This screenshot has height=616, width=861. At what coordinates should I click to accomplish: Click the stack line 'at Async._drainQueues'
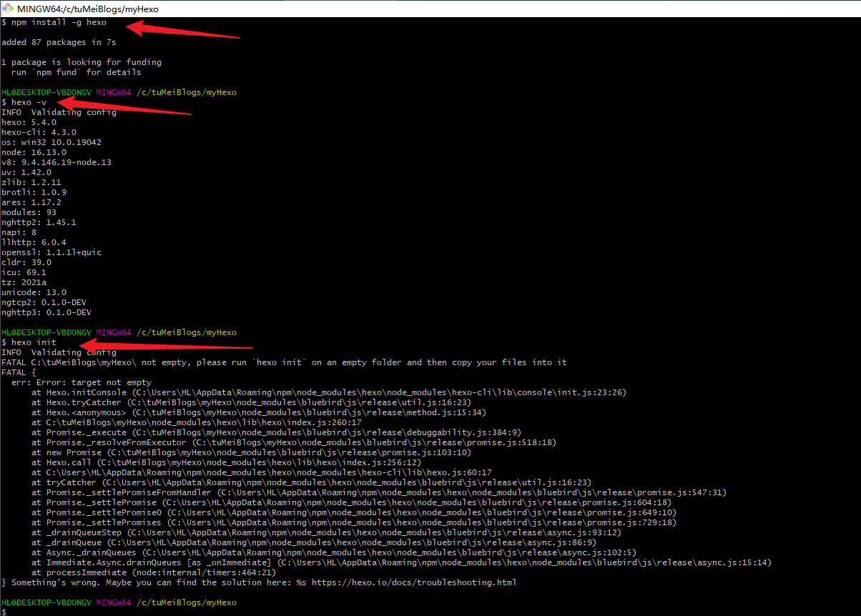coord(334,552)
